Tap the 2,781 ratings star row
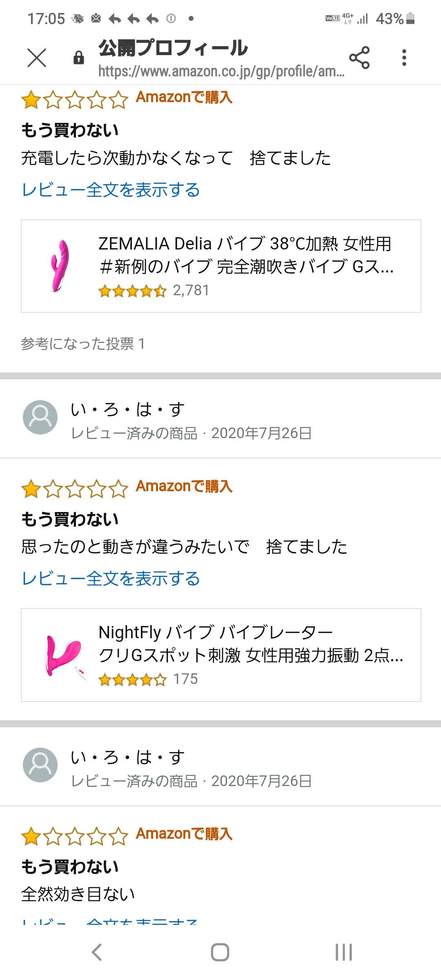 pyautogui.click(x=154, y=291)
